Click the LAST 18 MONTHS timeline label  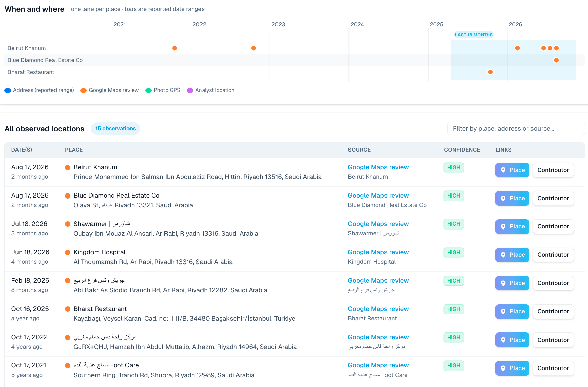point(474,35)
